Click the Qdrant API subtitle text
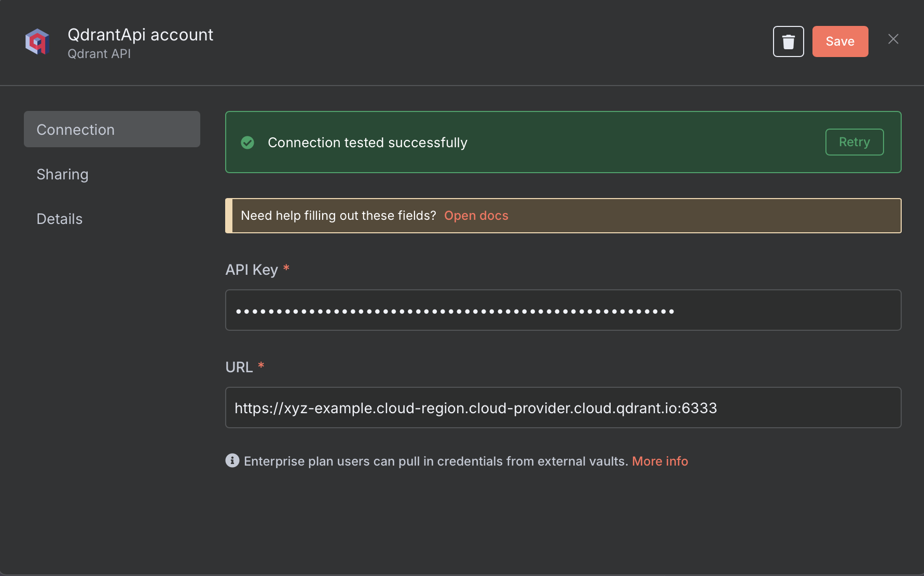This screenshot has width=924, height=576. coord(99,53)
